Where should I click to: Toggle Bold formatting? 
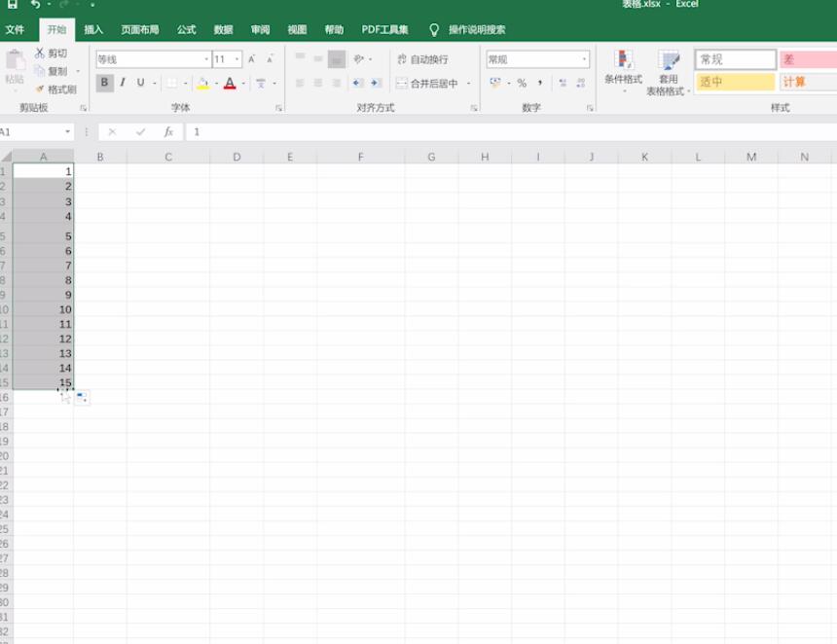click(105, 83)
